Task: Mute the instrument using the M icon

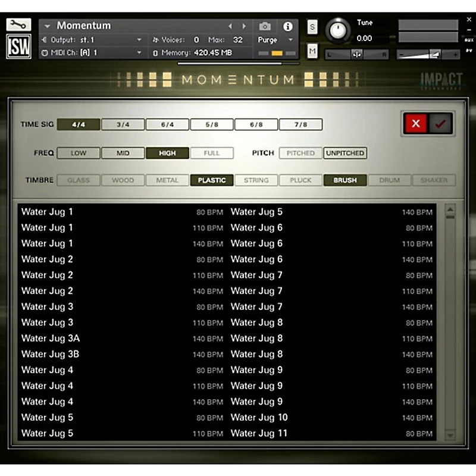Action: 312,51
